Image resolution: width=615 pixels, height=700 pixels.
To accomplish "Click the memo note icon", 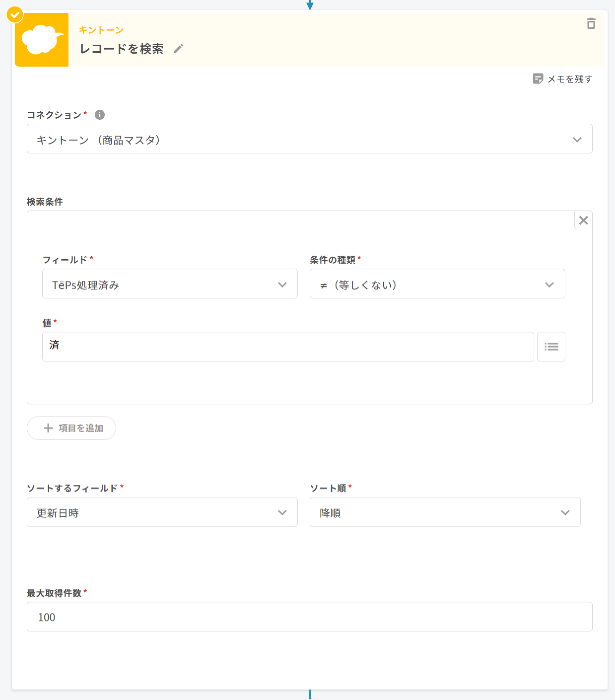I will (538, 79).
